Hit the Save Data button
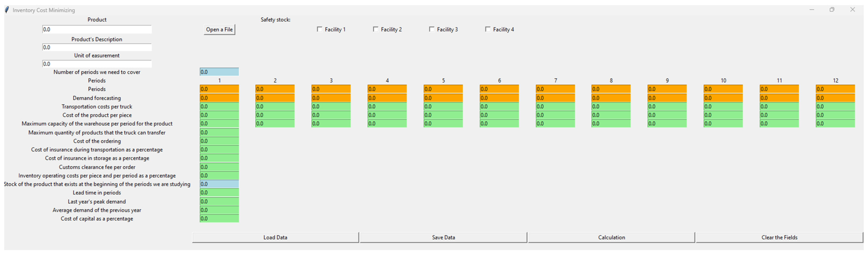 coord(443,237)
